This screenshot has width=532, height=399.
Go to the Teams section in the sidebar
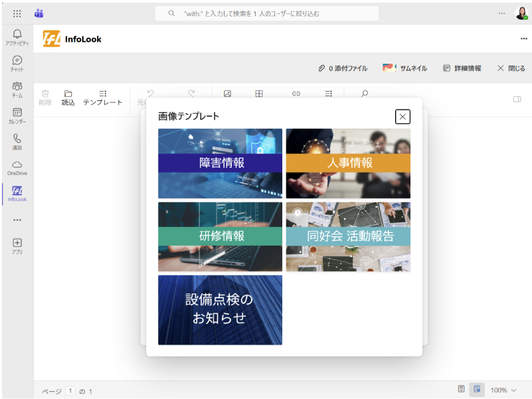click(x=17, y=89)
